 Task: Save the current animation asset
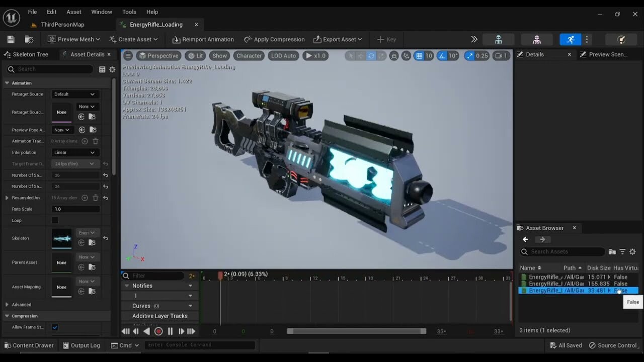(x=11, y=39)
